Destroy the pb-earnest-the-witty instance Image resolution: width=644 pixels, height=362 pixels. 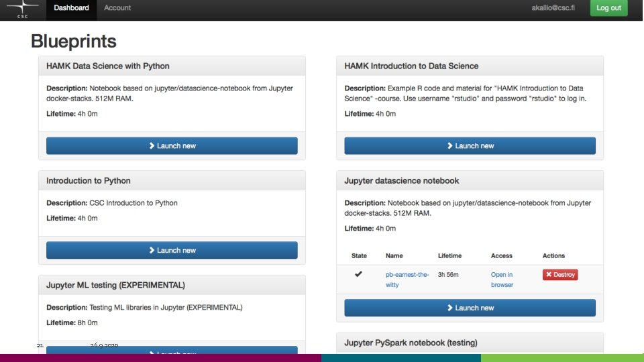[x=560, y=275]
